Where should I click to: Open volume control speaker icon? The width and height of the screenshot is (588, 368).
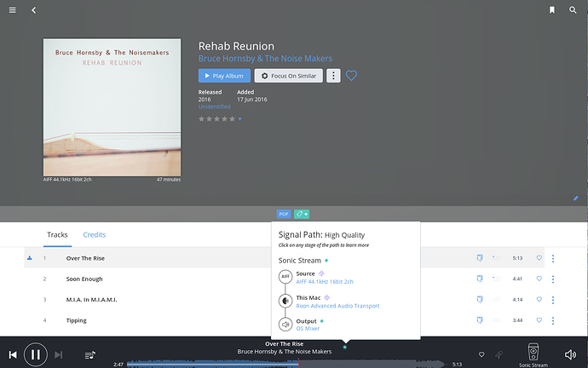click(570, 354)
